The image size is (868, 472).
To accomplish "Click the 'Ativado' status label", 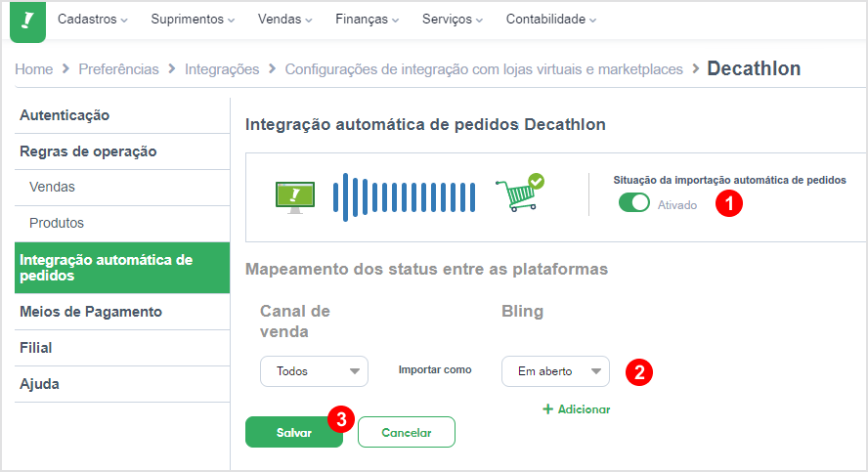I will click(x=677, y=205).
